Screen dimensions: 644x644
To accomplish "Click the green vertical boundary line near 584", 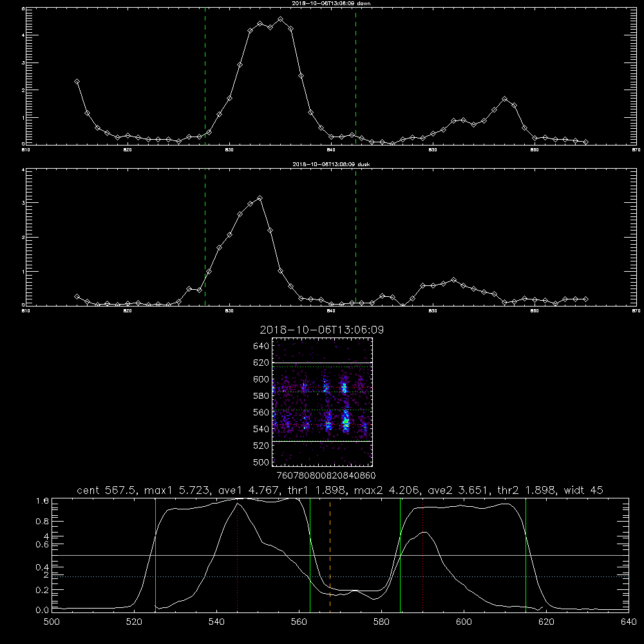I will 400,554.
